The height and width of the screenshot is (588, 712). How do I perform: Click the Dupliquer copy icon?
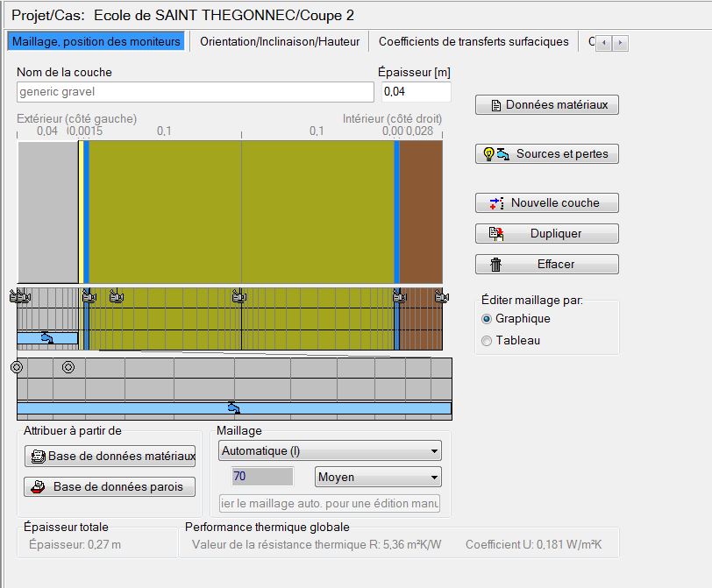496,234
